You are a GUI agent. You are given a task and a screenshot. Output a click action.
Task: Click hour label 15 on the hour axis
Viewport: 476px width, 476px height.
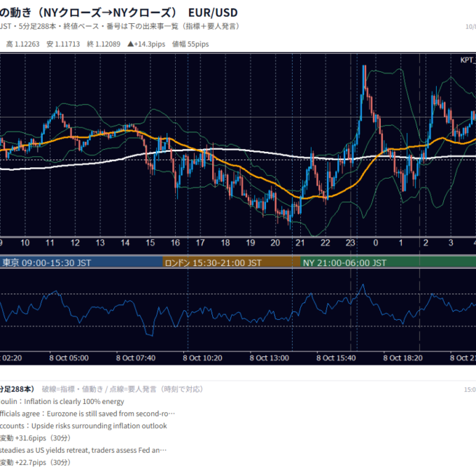click(150, 243)
